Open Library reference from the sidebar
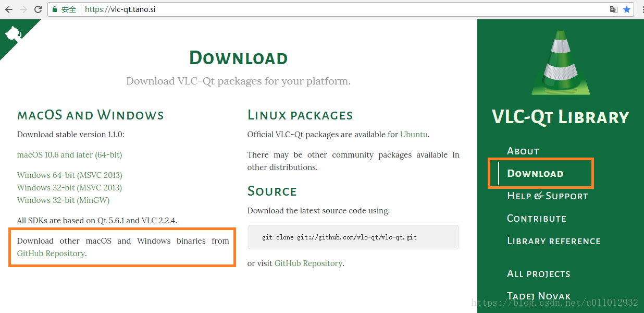 554,241
